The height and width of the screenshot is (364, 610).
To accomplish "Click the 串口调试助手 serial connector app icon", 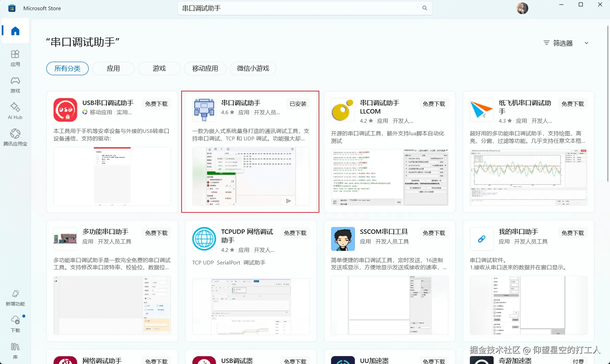I will [204, 110].
